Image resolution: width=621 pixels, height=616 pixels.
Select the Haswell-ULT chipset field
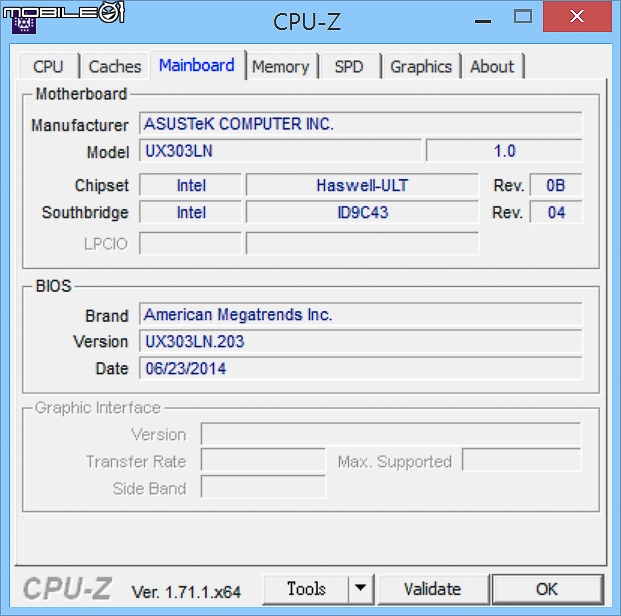(362, 185)
